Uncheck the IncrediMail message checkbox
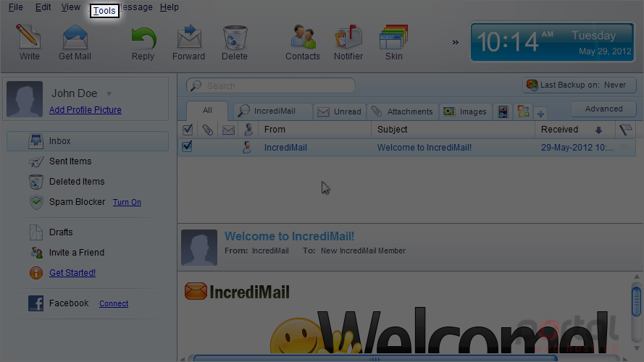This screenshot has width=644, height=362. coord(188,146)
